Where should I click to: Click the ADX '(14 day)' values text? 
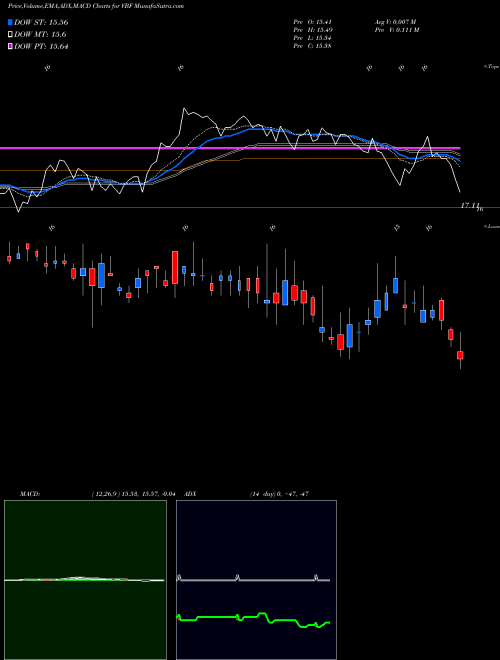tap(279, 494)
